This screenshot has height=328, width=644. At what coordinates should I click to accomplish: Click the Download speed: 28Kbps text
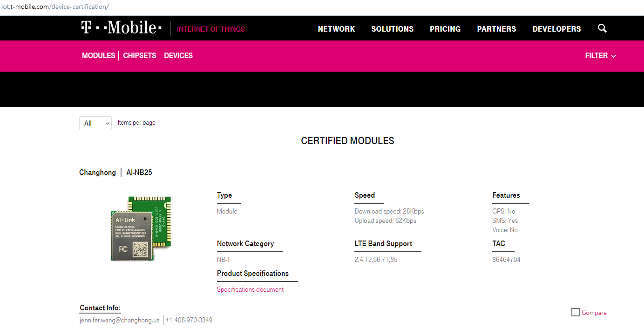(389, 211)
